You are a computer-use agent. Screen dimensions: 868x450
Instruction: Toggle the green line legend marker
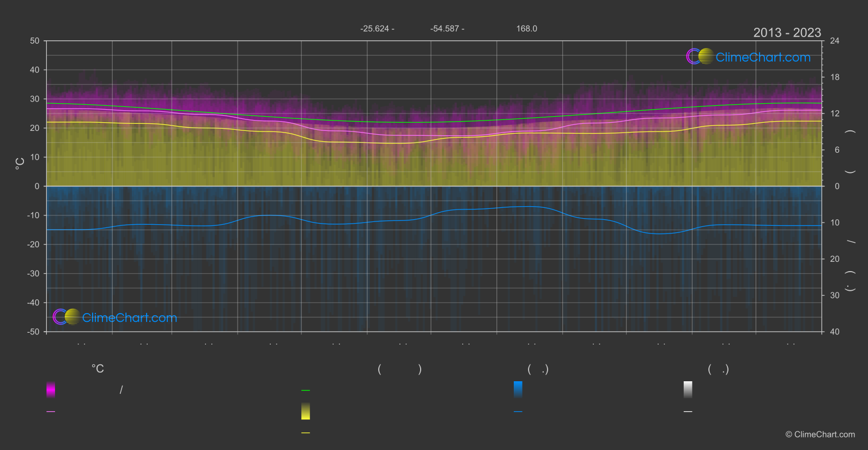click(x=306, y=391)
